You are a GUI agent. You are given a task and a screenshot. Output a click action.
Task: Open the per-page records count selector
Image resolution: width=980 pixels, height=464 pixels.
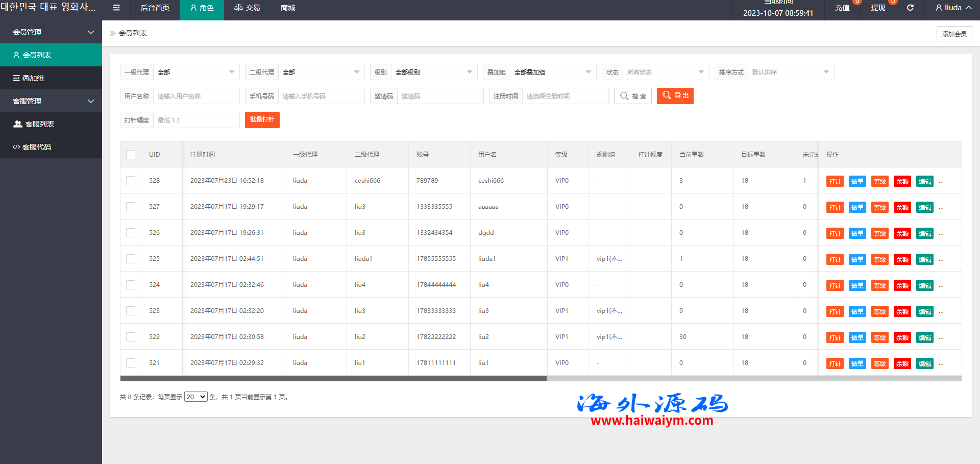point(195,397)
